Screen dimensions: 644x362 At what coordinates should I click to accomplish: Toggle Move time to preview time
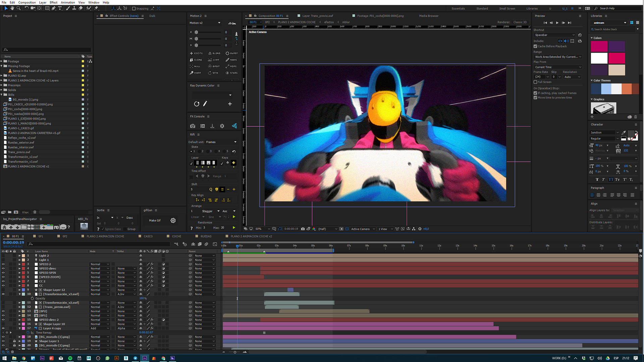(535, 98)
